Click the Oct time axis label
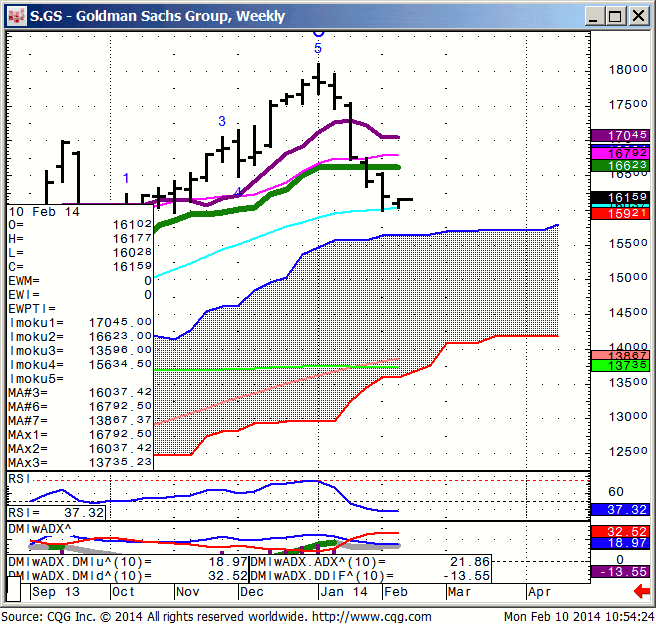The image size is (656, 624). click(123, 592)
